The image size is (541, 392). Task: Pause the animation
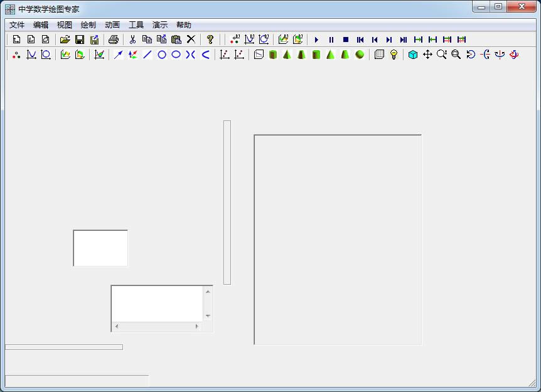331,40
